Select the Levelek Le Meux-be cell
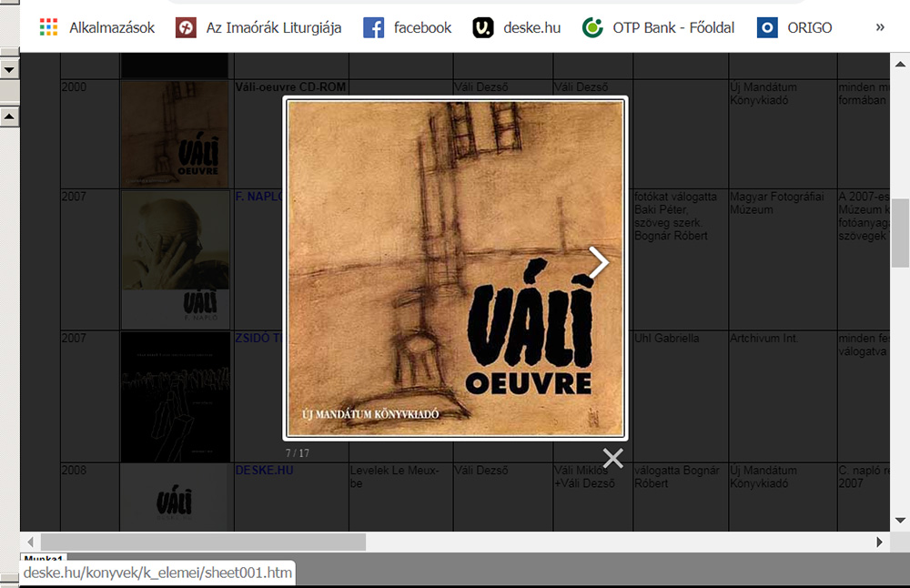The width and height of the screenshot is (910, 588). 400,497
